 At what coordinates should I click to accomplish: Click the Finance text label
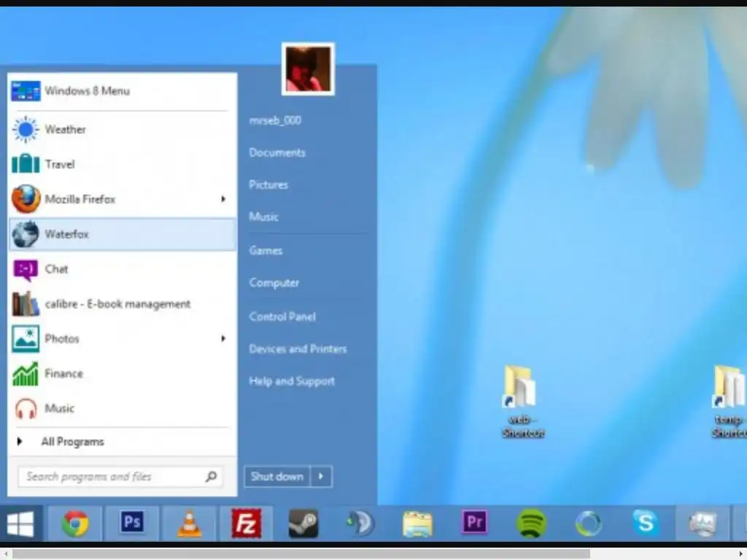[x=64, y=373]
